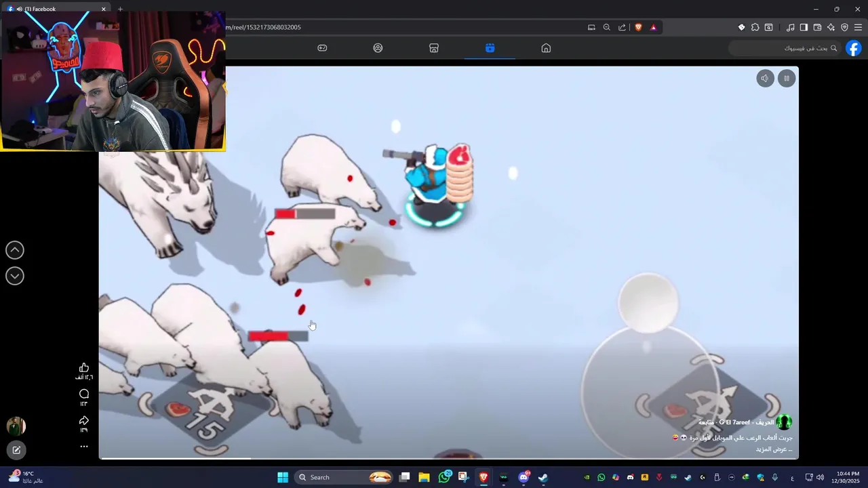
Task: Click the blue Facebook logo
Action: 853,48
